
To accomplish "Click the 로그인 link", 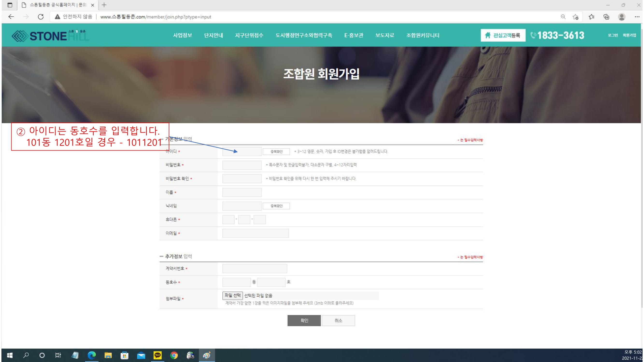I will (x=613, y=35).
